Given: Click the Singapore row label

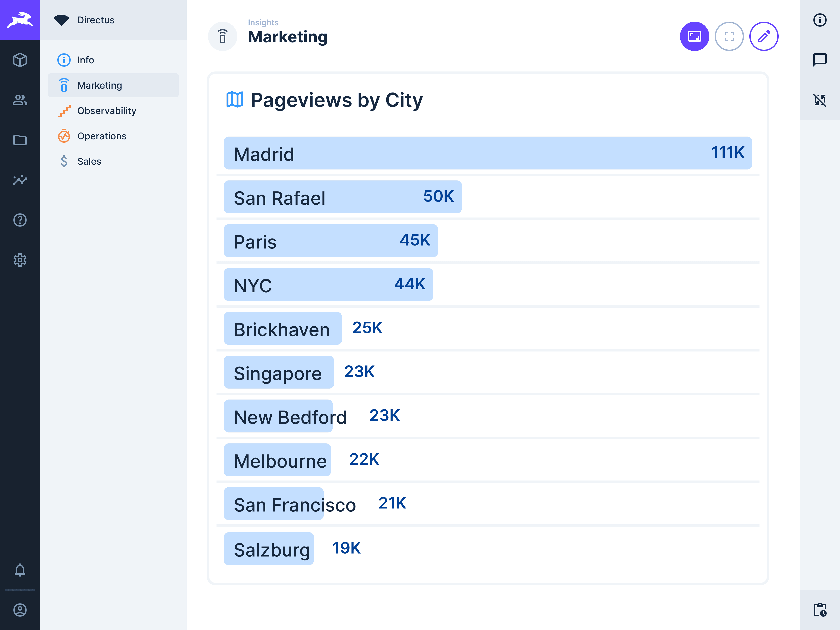Looking at the screenshot, I should 278,374.
